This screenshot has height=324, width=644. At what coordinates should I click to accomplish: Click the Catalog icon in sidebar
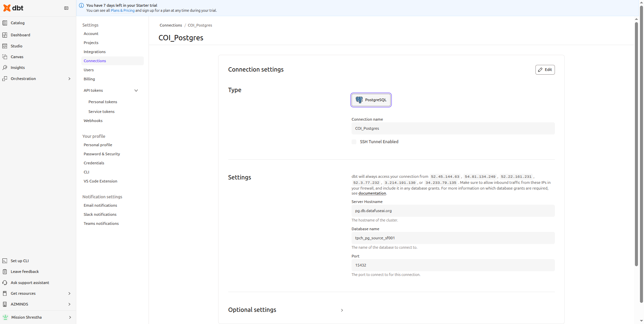tap(5, 23)
